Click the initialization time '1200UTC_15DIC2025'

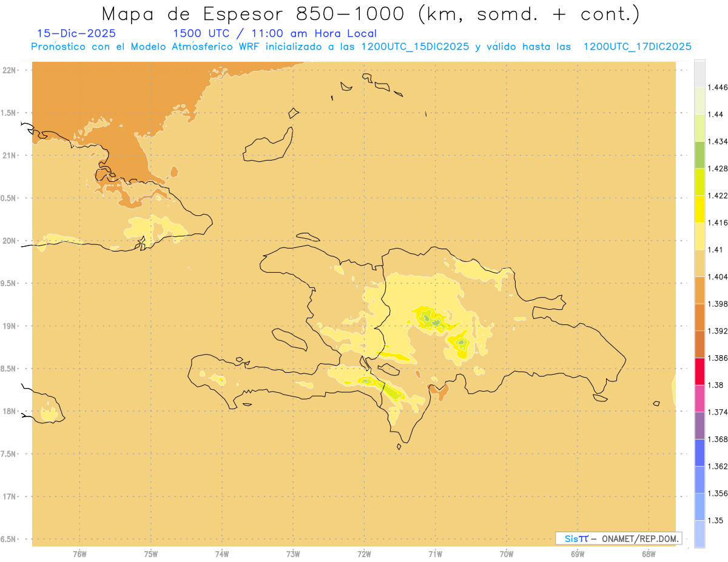click(x=415, y=47)
